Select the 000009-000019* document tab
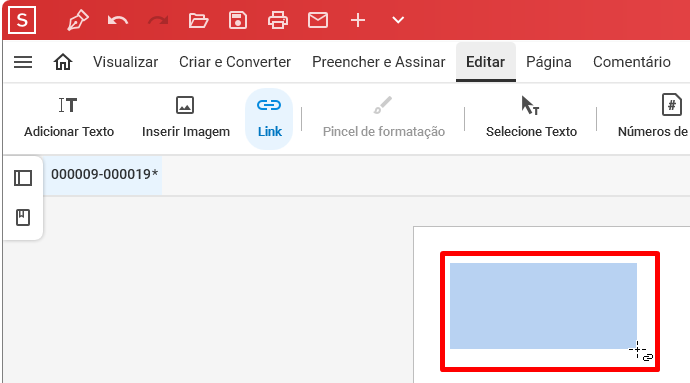This screenshot has width=690, height=383. (104, 175)
